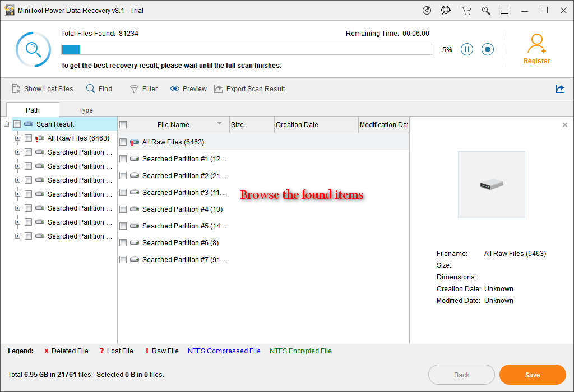Expand the second Searched Partition tree node
Viewport: 574px width, 392px height.
(17, 166)
